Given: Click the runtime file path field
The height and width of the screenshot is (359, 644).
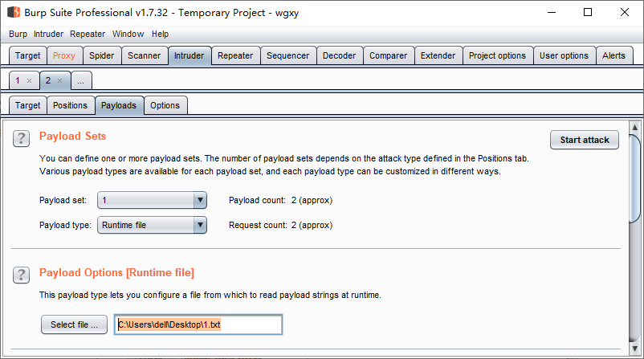Looking at the screenshot, I should [x=198, y=324].
